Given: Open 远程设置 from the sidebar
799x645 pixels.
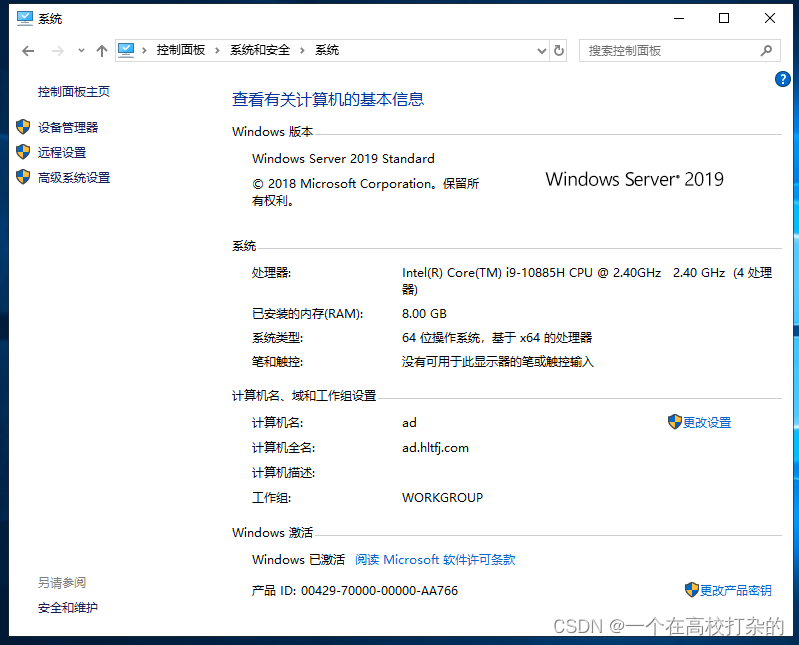Looking at the screenshot, I should tap(62, 152).
